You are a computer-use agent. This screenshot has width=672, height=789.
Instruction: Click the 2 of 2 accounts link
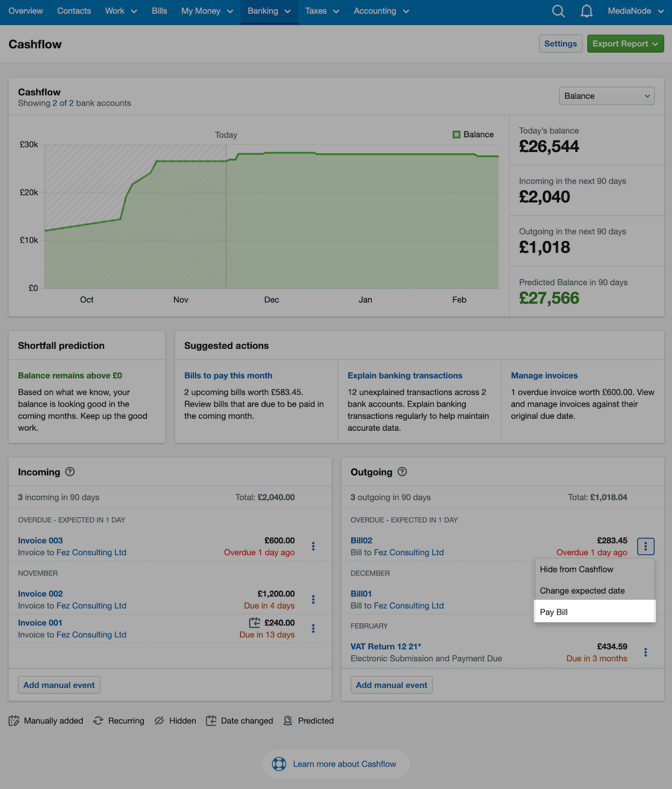(63, 103)
